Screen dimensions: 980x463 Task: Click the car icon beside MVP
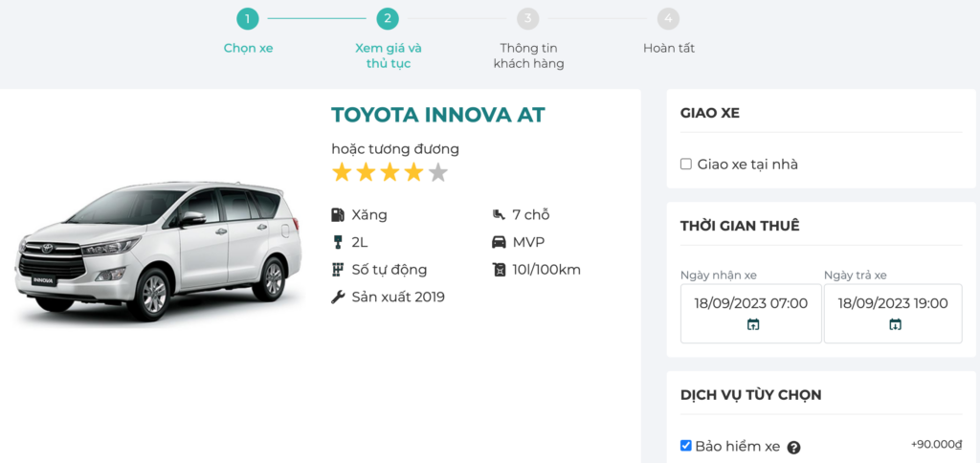tap(498, 242)
